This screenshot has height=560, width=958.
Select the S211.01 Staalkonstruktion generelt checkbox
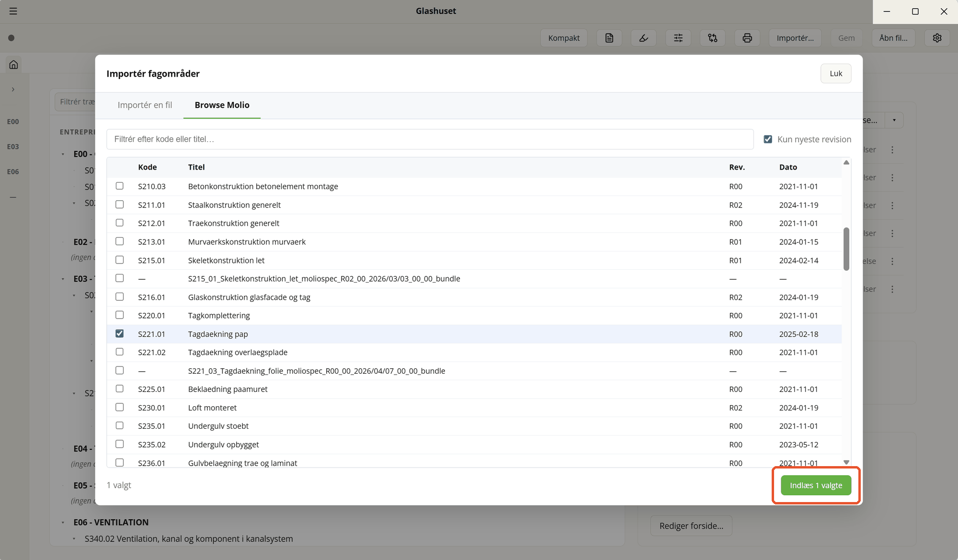[119, 205]
